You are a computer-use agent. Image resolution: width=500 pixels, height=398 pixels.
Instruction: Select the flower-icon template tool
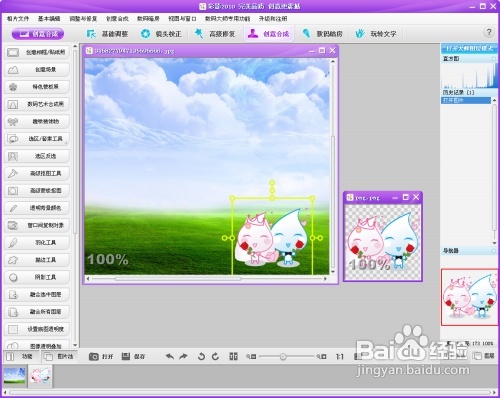tap(37, 87)
